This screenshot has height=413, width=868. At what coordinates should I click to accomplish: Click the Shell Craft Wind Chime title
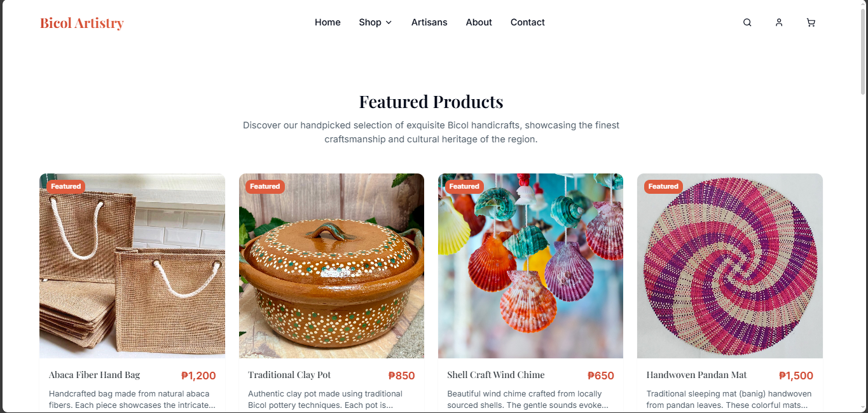pos(496,375)
